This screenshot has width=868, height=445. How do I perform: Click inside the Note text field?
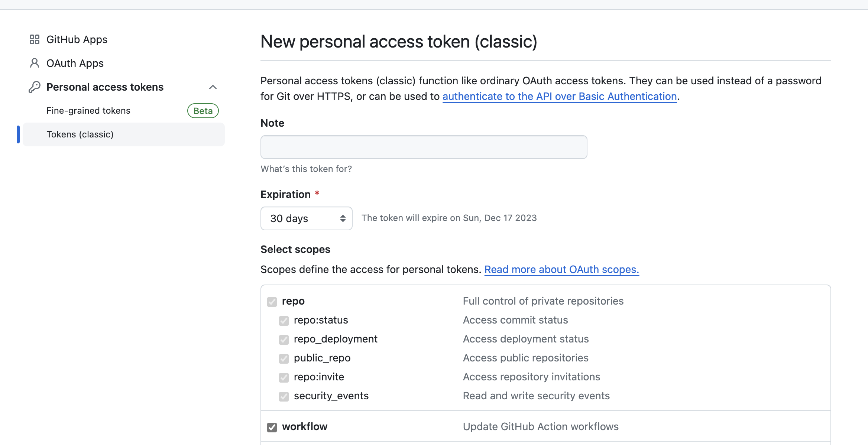tap(424, 147)
